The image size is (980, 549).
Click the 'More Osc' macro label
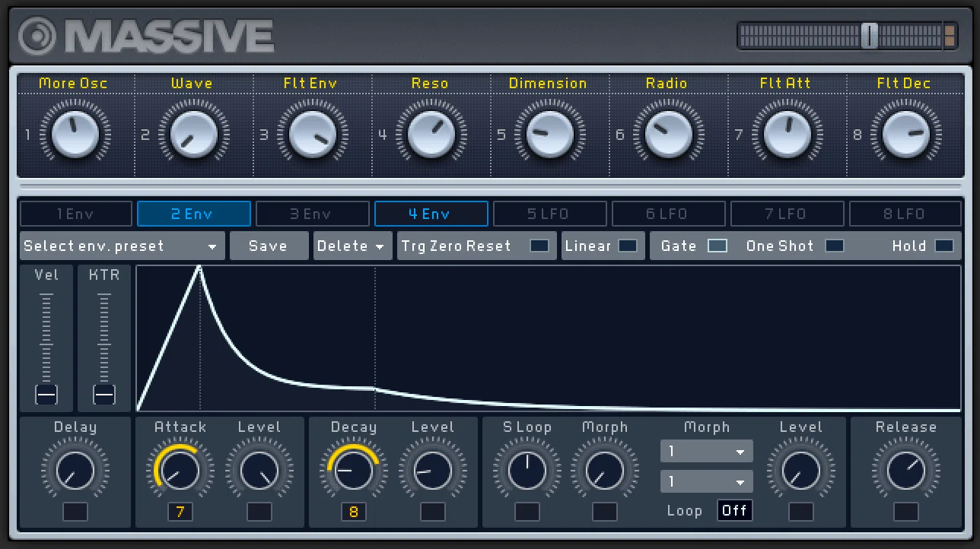(x=73, y=83)
